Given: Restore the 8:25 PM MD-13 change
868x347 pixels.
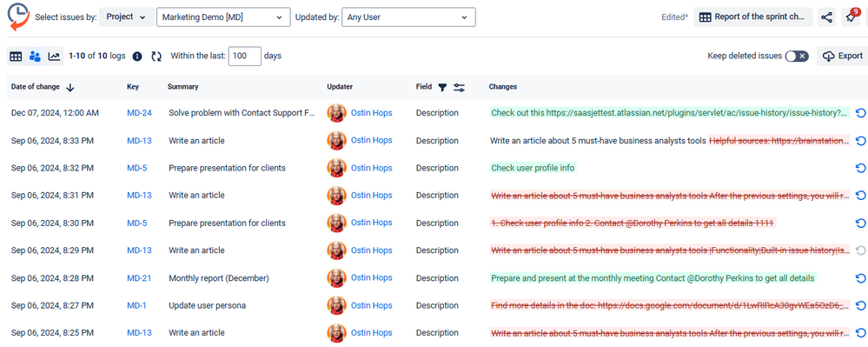Looking at the screenshot, I should click(x=860, y=332).
